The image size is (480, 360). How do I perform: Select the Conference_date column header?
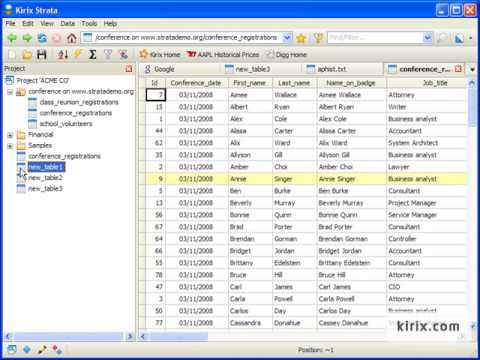coord(196,83)
